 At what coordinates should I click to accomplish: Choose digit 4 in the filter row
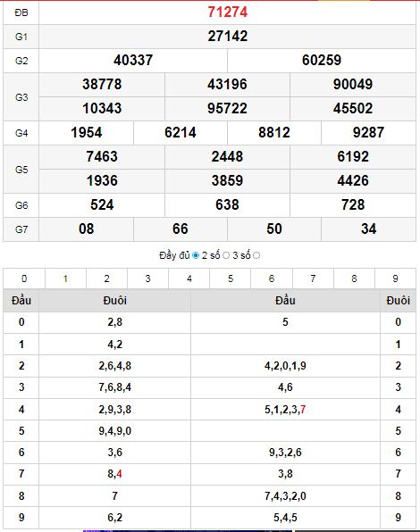click(189, 278)
